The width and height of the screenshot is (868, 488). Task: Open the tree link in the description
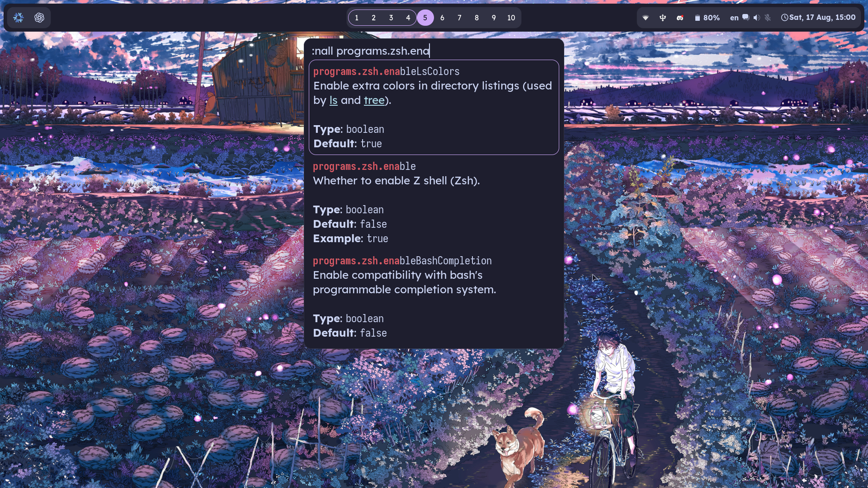pos(374,100)
